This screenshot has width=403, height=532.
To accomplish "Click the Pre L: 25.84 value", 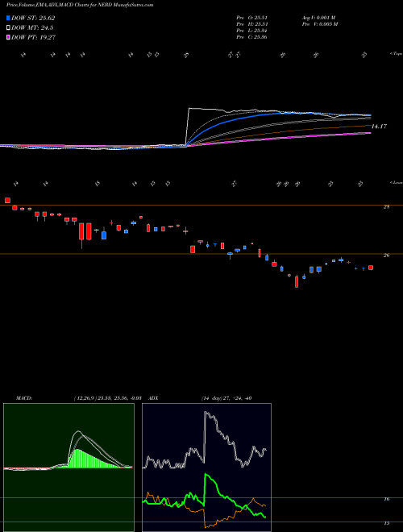I will [251, 31].
